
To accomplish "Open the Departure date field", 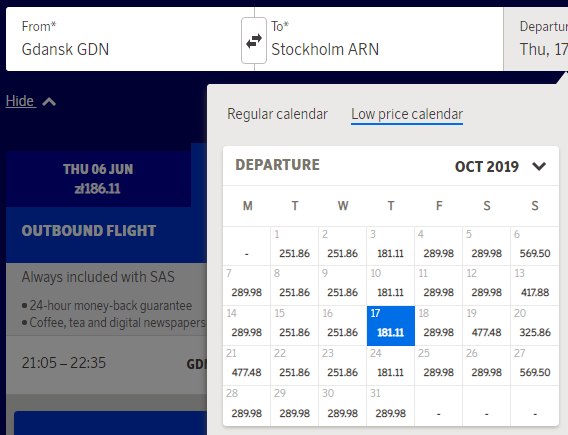I will pos(536,39).
